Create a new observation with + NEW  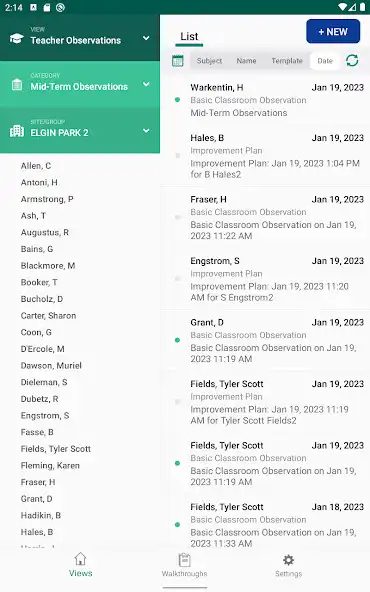[x=333, y=31]
